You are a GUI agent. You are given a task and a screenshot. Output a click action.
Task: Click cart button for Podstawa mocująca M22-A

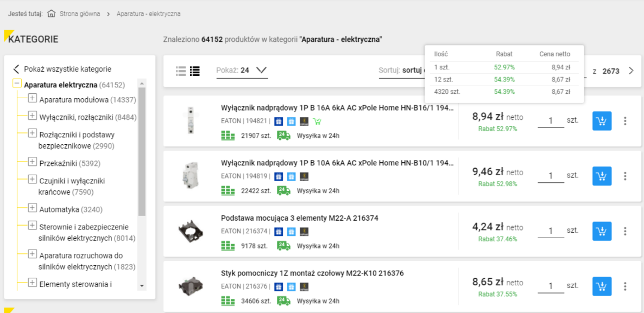point(602,231)
